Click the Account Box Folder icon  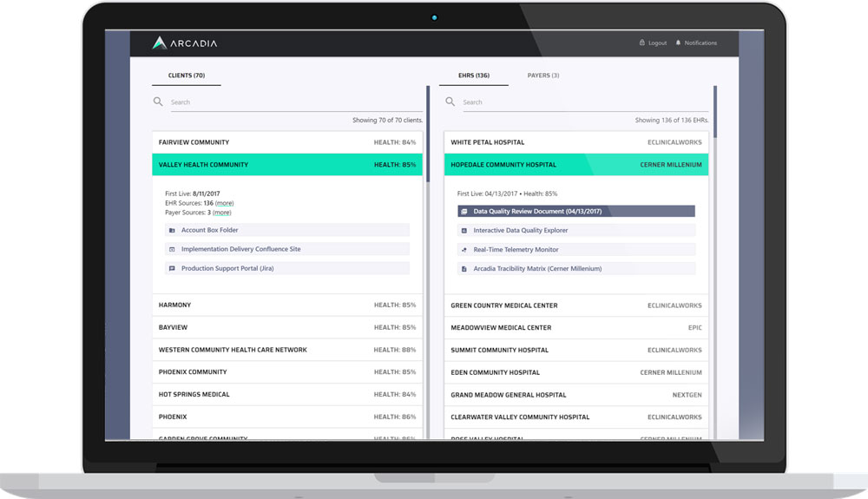[x=172, y=230]
